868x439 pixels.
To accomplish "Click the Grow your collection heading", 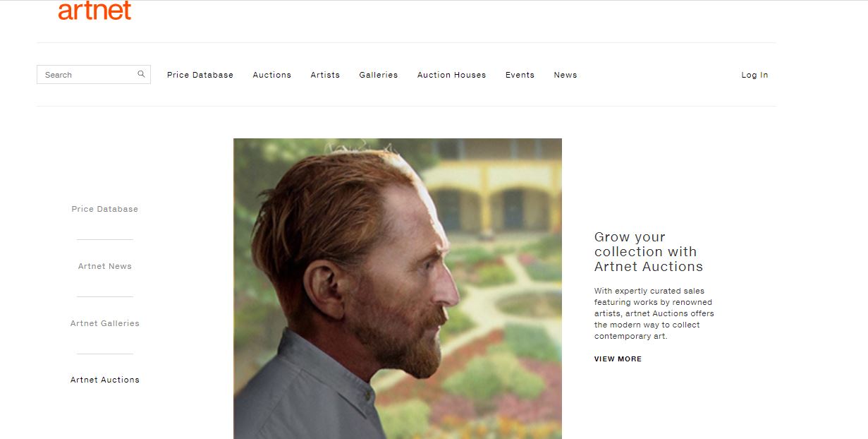I will pyautogui.click(x=647, y=252).
